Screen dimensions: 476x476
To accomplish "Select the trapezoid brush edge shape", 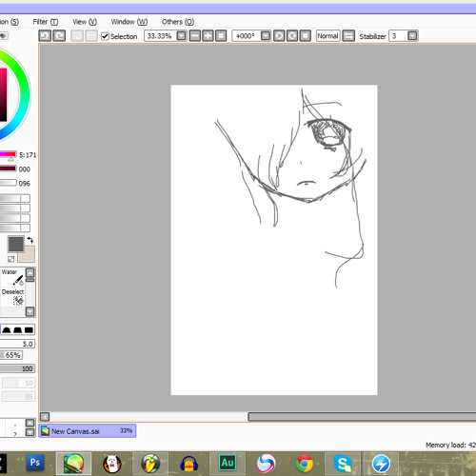I will point(17,330).
